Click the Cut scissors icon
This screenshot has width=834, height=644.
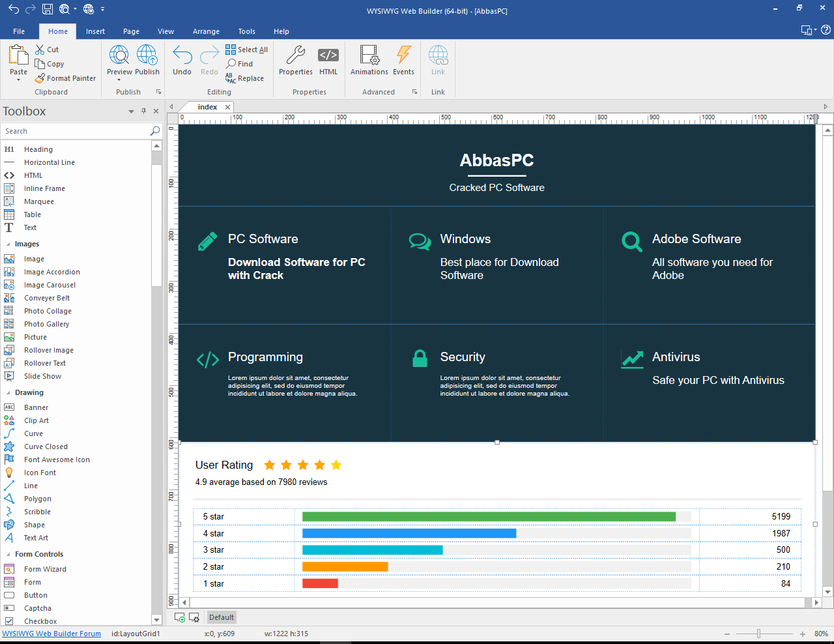coord(40,50)
